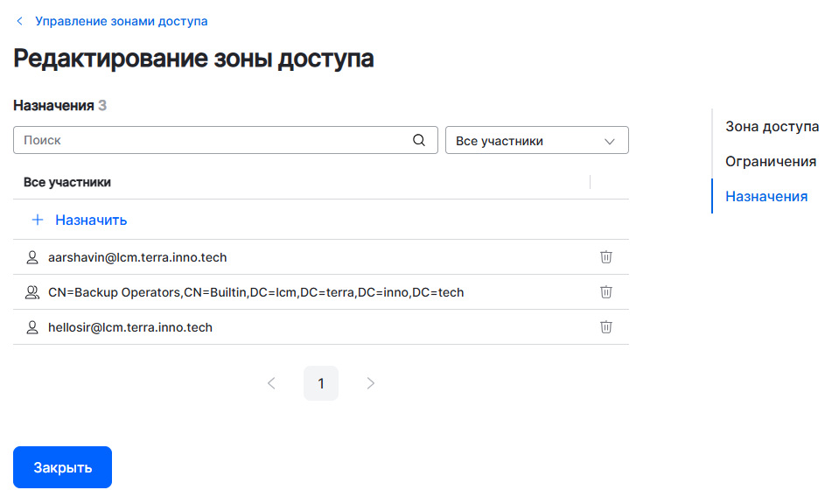Select the CN=Backup Operators row text
The image size is (832, 504).
(x=255, y=292)
